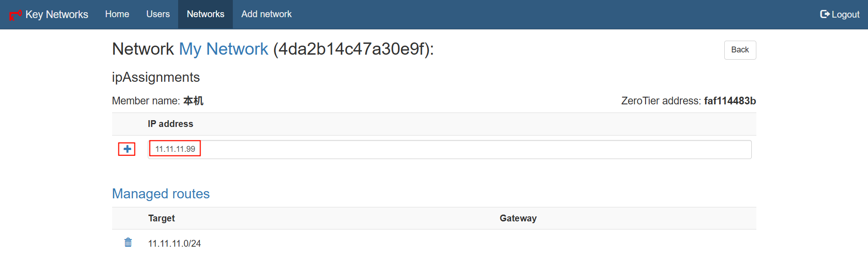Add the IP address with plus icon
Screen dimensions: 868x253
tap(127, 149)
